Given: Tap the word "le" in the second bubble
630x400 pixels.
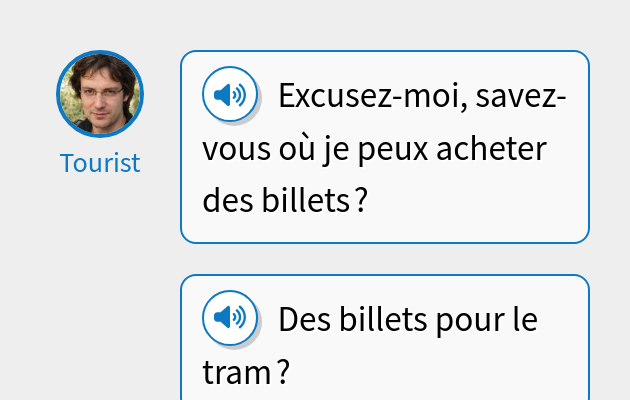Looking at the screenshot, I should (525, 320).
